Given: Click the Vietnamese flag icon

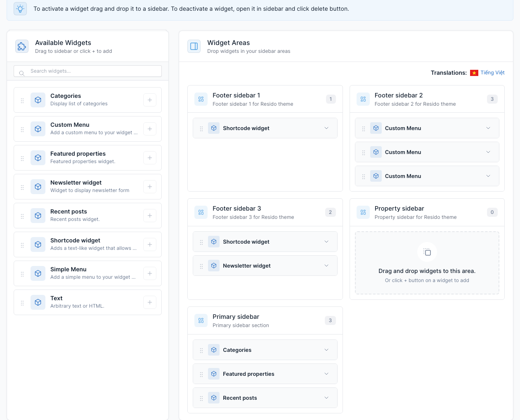Looking at the screenshot, I should [x=474, y=73].
